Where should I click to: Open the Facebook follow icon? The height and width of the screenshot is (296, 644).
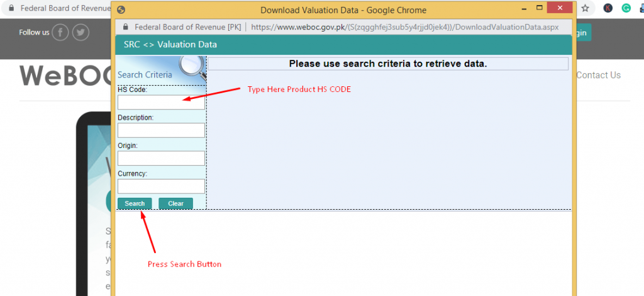pos(60,33)
